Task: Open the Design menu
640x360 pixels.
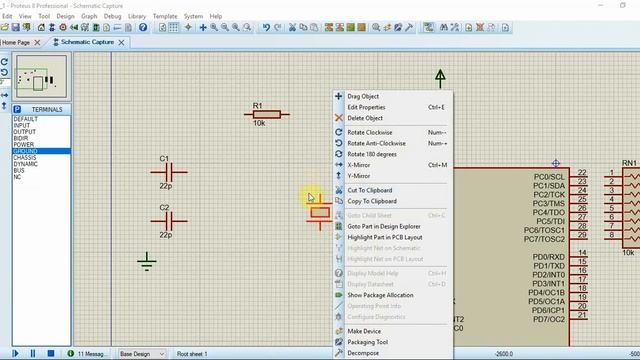Action: [65, 16]
